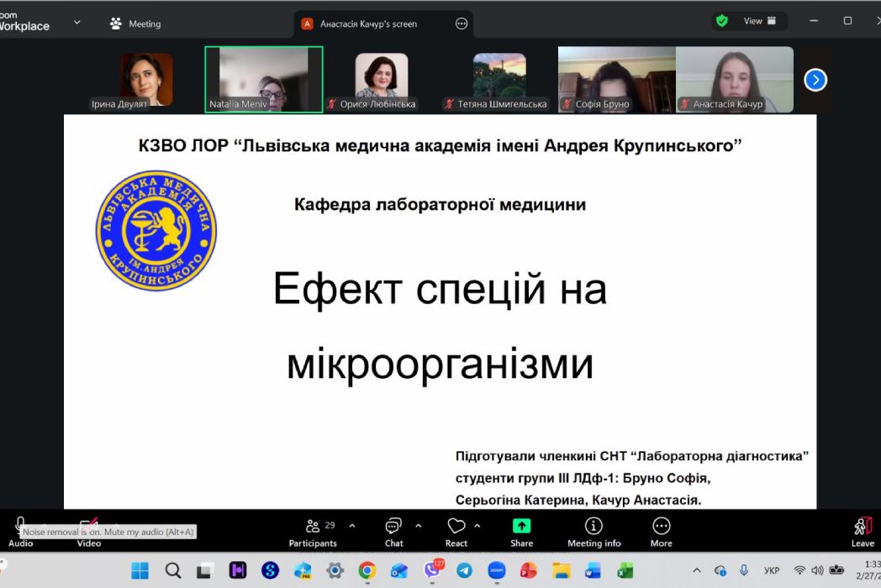This screenshot has width=881, height=588.
Task: Click Софія Бруно's video thumbnail
Action: (615, 80)
